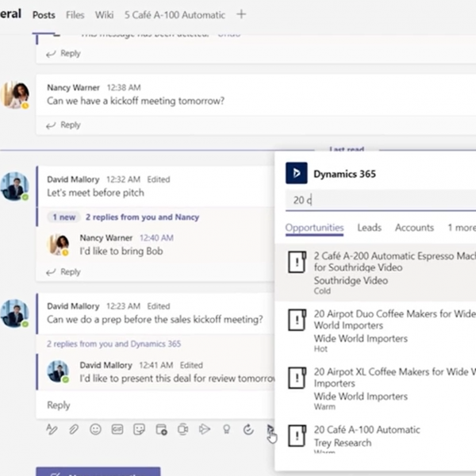Click icon of 20 Airpot Duo Coffee Makers opportunity
This screenshot has width=476, height=476.
[297, 320]
